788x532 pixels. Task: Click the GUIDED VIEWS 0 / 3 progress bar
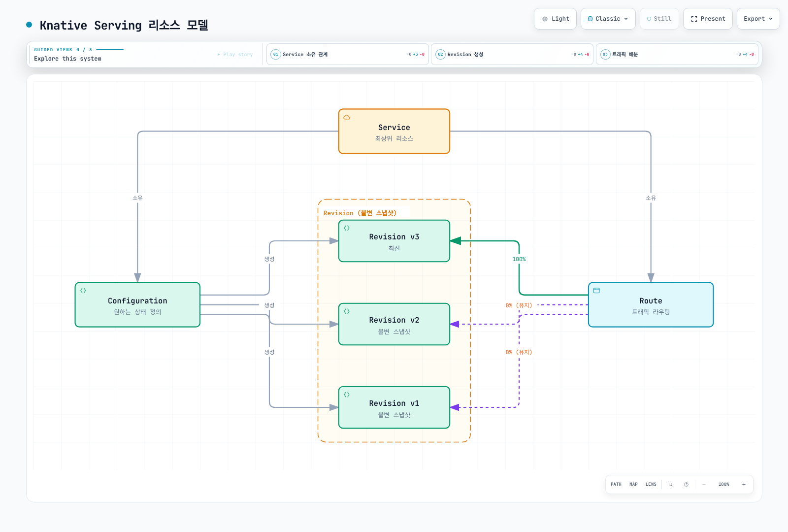pos(110,50)
